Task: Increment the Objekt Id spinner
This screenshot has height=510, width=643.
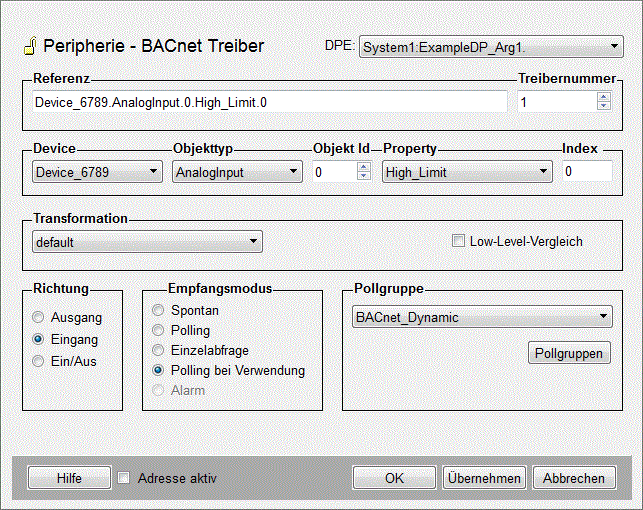Action: pos(363,167)
